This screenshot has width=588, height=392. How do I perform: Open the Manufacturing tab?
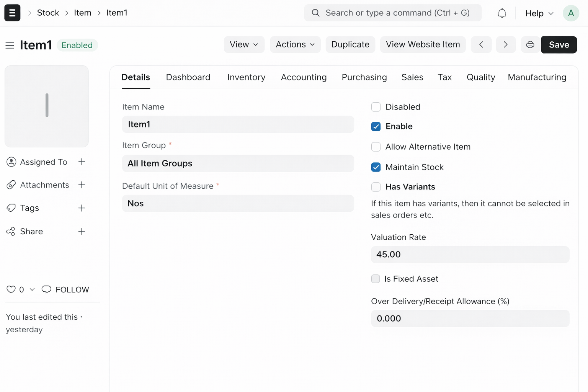(537, 77)
